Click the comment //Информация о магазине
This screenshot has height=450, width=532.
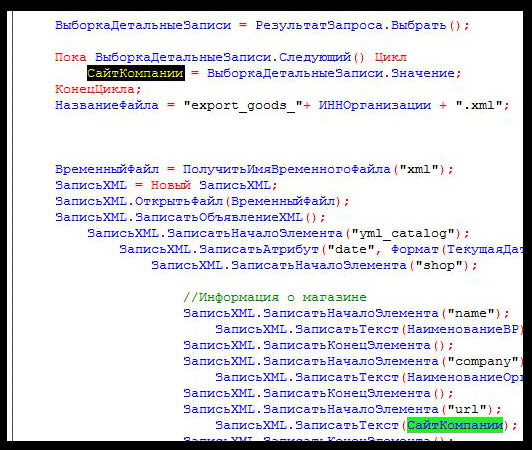(275, 297)
